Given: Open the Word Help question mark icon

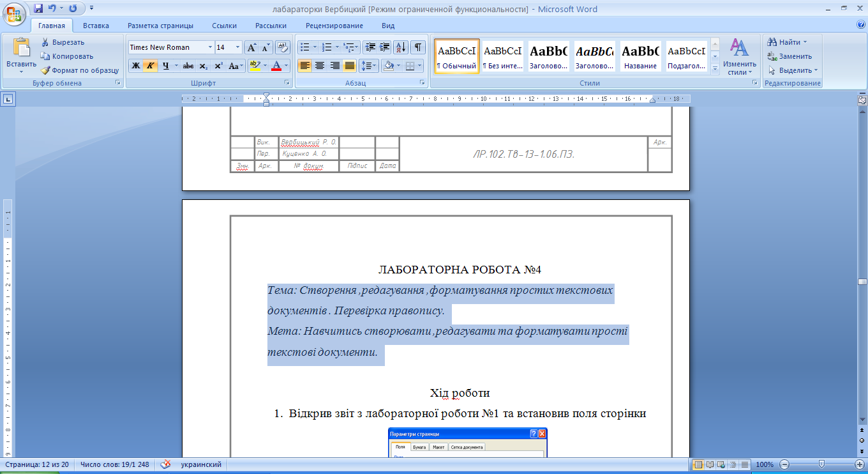Looking at the screenshot, I should coord(860,25).
